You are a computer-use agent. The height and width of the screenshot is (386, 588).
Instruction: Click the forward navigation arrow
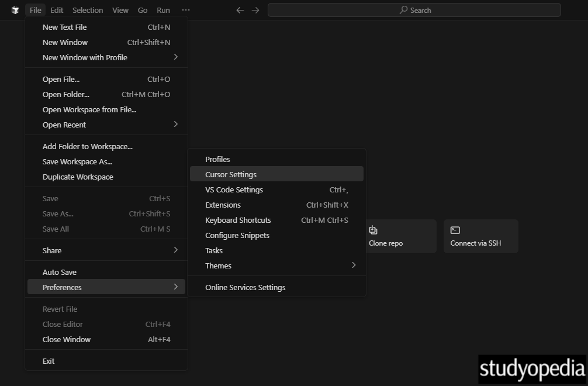[x=256, y=10]
